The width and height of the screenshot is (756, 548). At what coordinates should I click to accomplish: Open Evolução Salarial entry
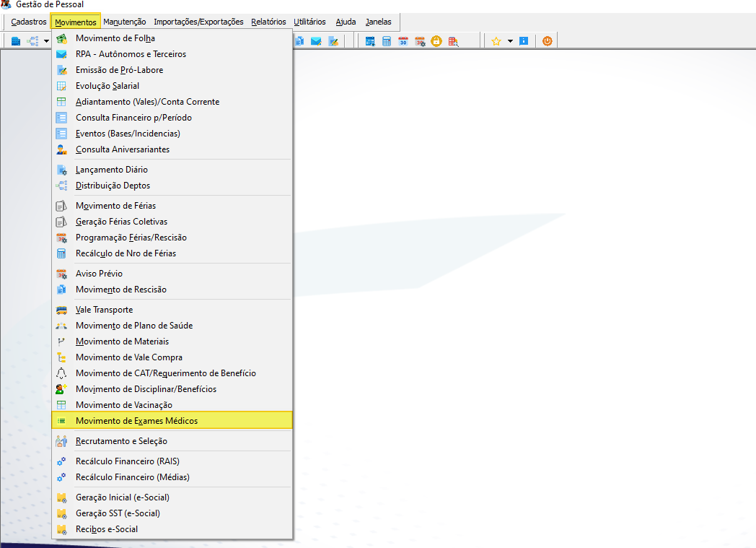172,86
